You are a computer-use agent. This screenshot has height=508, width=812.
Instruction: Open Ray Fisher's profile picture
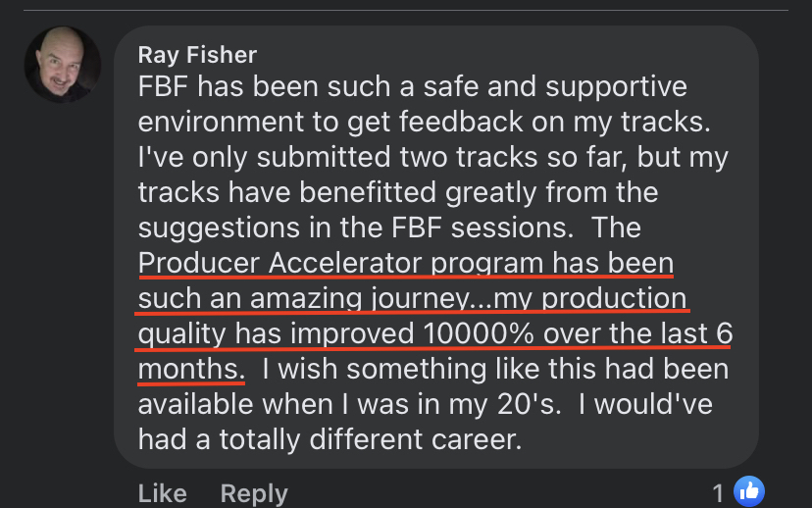(62, 64)
